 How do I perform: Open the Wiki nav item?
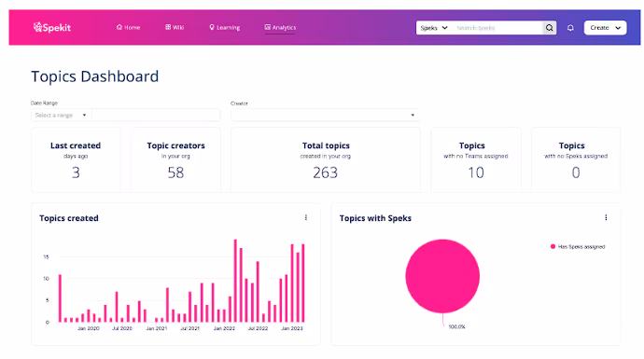pos(175,27)
